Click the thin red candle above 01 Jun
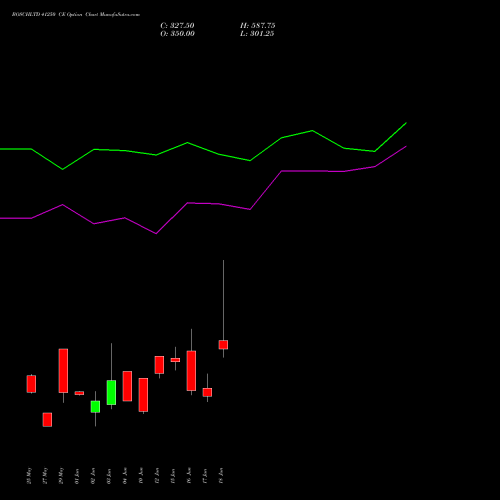The width and height of the screenshot is (500, 500). [x=79, y=393]
